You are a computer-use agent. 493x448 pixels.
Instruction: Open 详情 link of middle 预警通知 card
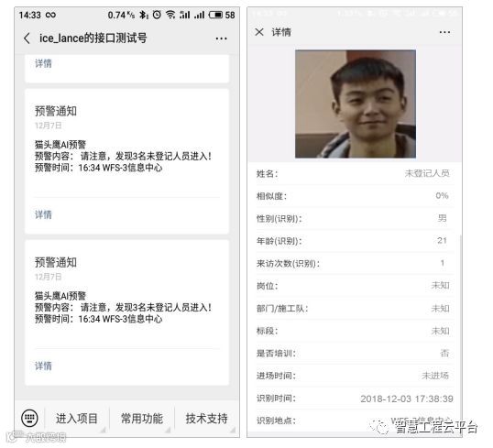point(43,214)
